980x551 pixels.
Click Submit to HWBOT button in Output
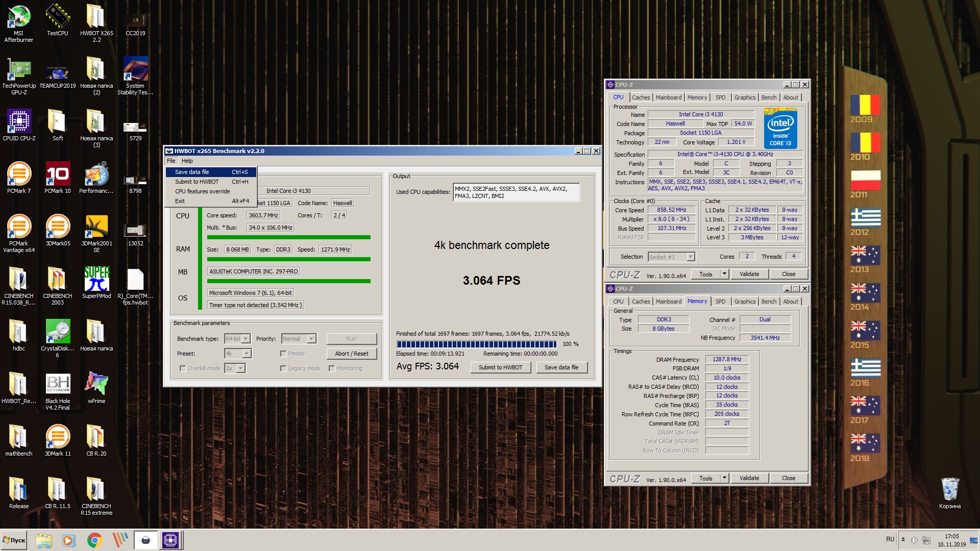(x=500, y=367)
